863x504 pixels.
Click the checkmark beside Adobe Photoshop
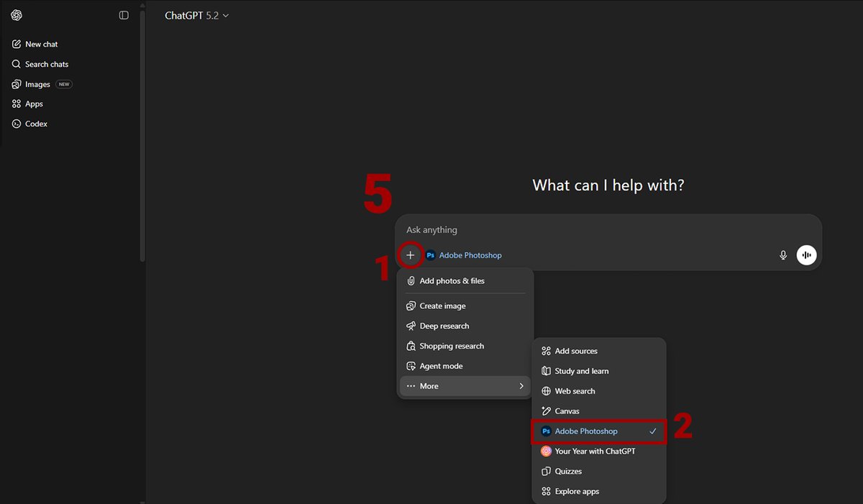point(652,431)
